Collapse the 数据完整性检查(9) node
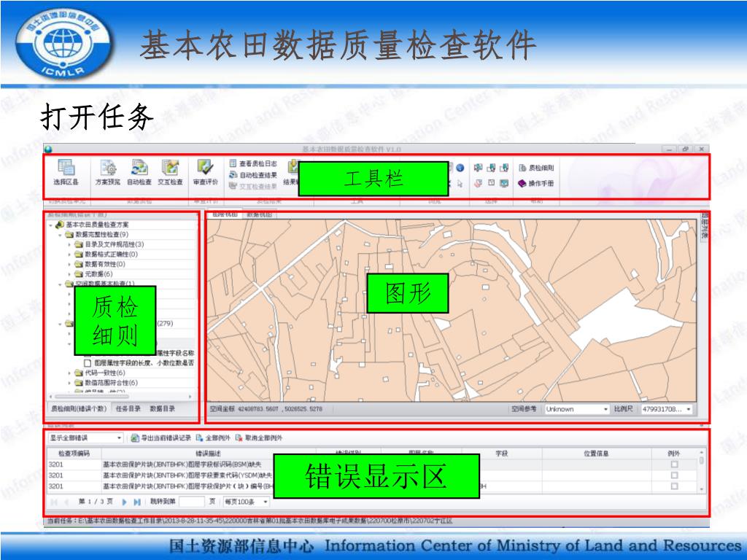This screenshot has width=747, height=560. (61, 235)
